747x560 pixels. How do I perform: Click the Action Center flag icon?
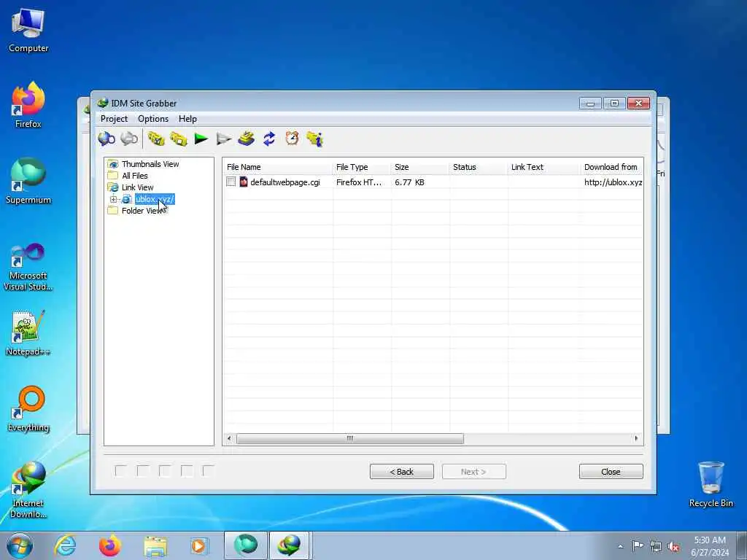pyautogui.click(x=638, y=546)
